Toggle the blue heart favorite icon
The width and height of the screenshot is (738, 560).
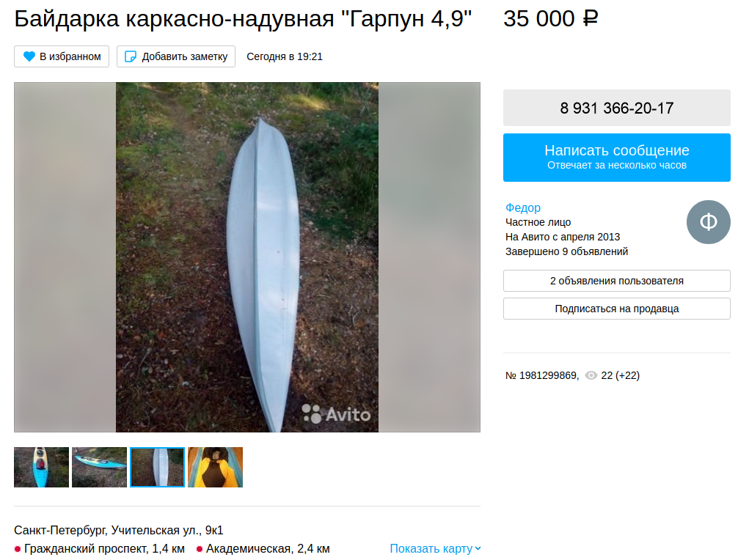(29, 56)
